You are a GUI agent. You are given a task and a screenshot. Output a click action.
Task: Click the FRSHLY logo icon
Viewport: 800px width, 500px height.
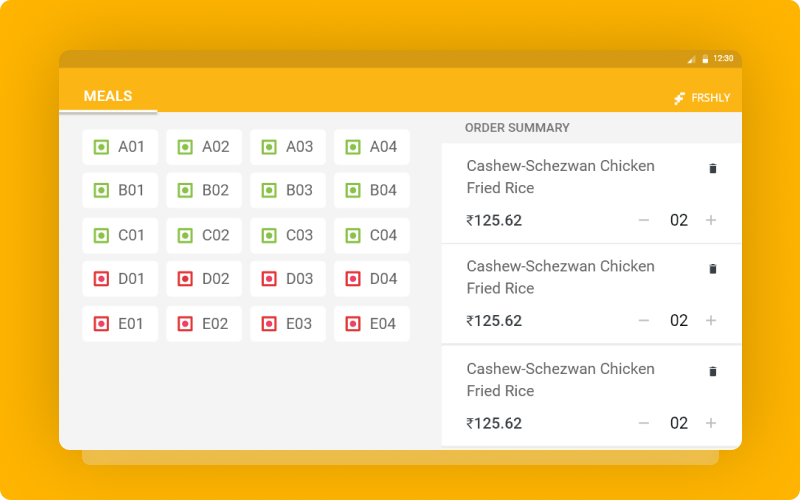coord(679,98)
